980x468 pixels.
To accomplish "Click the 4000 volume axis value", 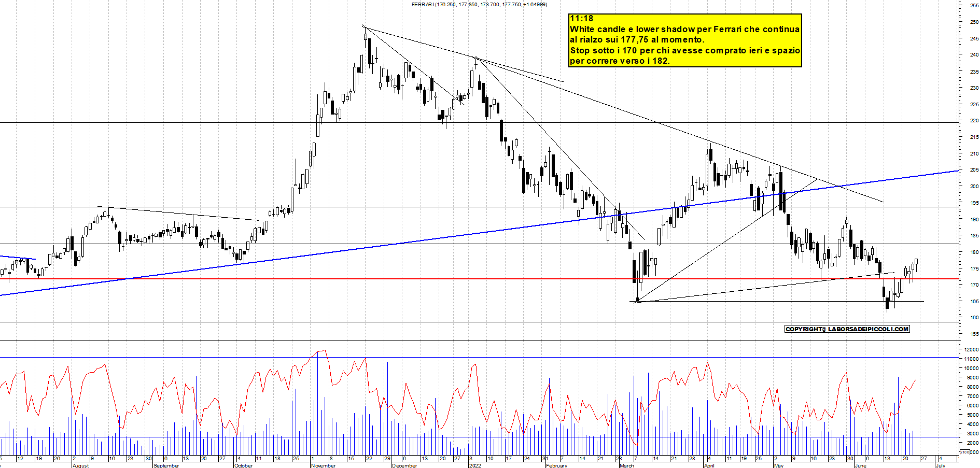I will pos(973,424).
